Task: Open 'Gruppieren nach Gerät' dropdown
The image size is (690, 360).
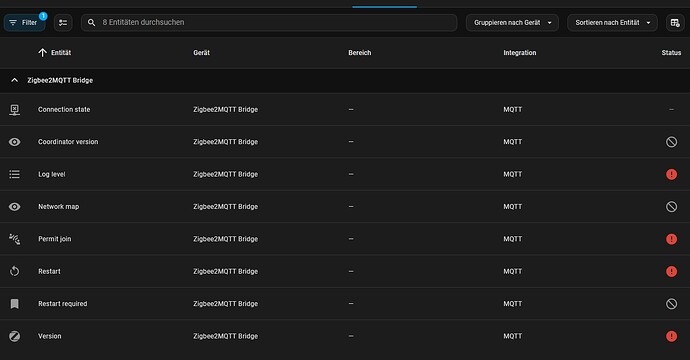Action: [x=512, y=22]
